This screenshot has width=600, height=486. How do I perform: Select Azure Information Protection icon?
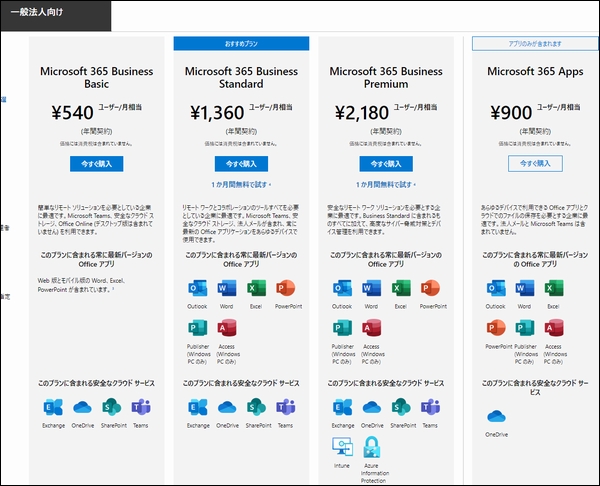point(372,447)
